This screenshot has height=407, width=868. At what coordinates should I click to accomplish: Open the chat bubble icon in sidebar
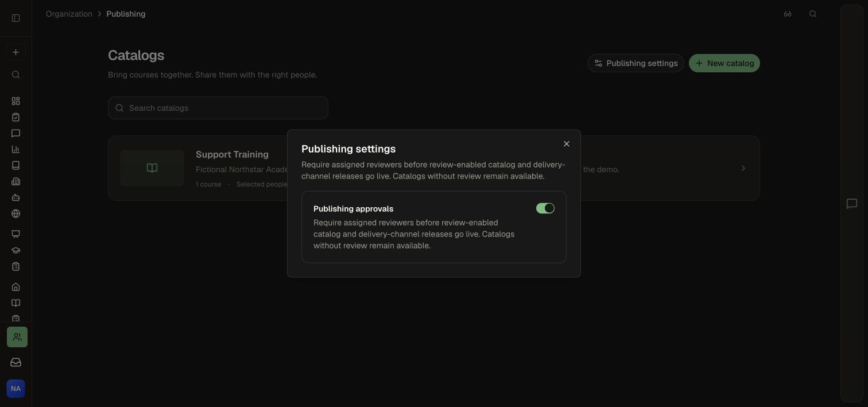15,133
